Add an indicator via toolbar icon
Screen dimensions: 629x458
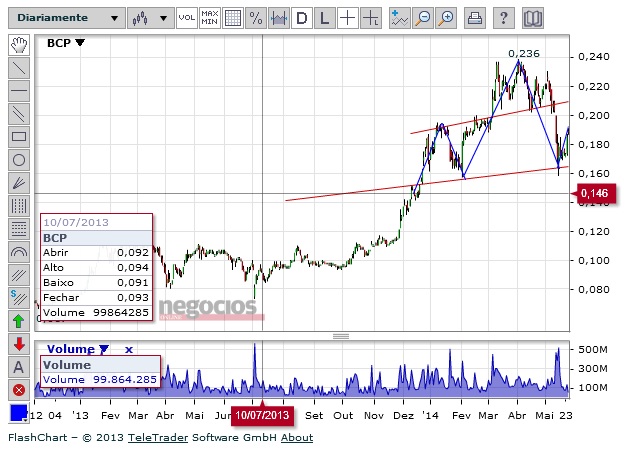click(x=400, y=18)
